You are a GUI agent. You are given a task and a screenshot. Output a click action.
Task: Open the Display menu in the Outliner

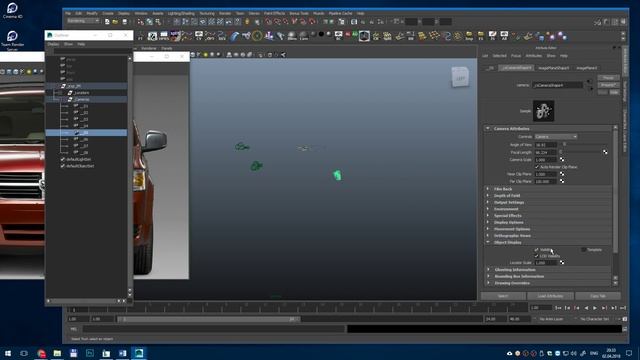(x=53, y=44)
